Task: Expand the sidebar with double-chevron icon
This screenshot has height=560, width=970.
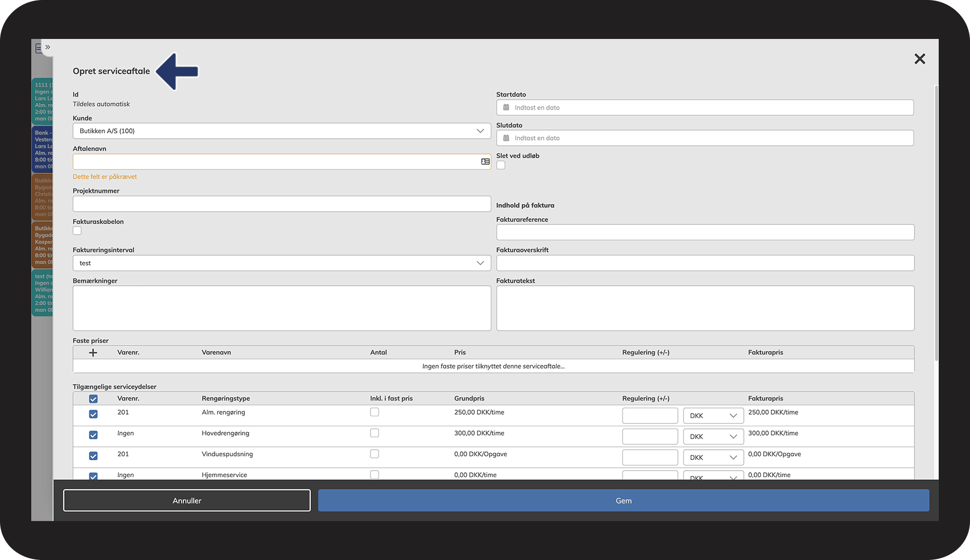Action: 48,47
